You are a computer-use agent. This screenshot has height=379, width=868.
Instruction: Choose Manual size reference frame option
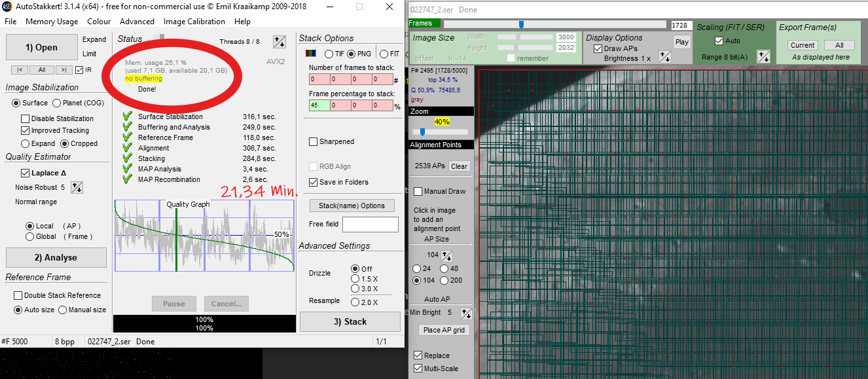tap(63, 310)
